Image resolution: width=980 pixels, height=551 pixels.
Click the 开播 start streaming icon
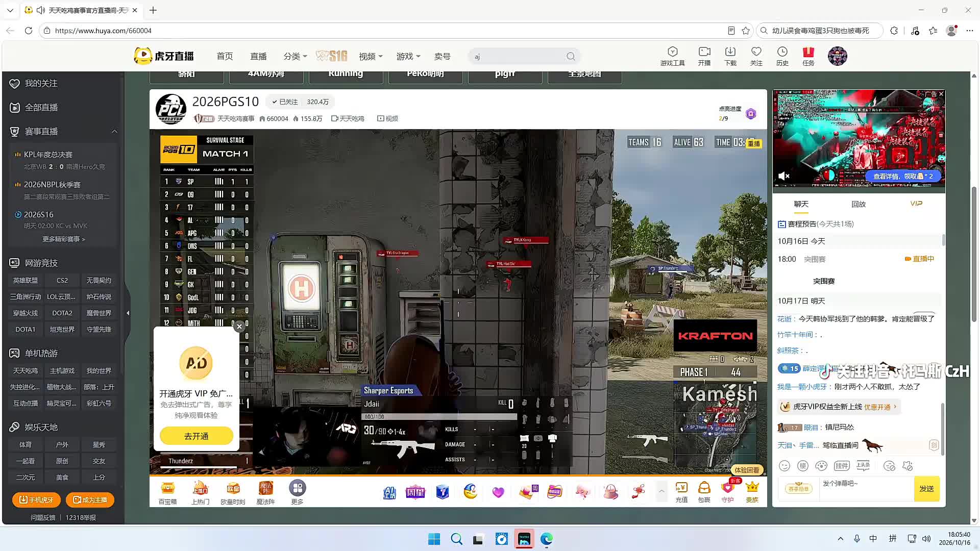pos(704,56)
